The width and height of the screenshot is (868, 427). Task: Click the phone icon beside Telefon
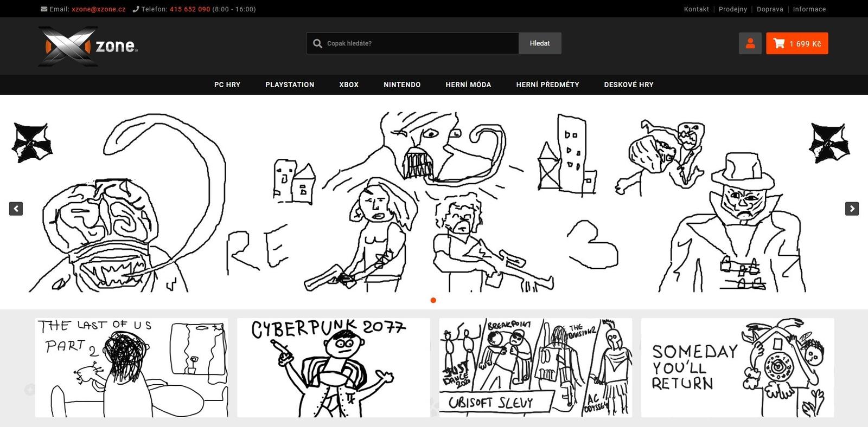coord(136,9)
